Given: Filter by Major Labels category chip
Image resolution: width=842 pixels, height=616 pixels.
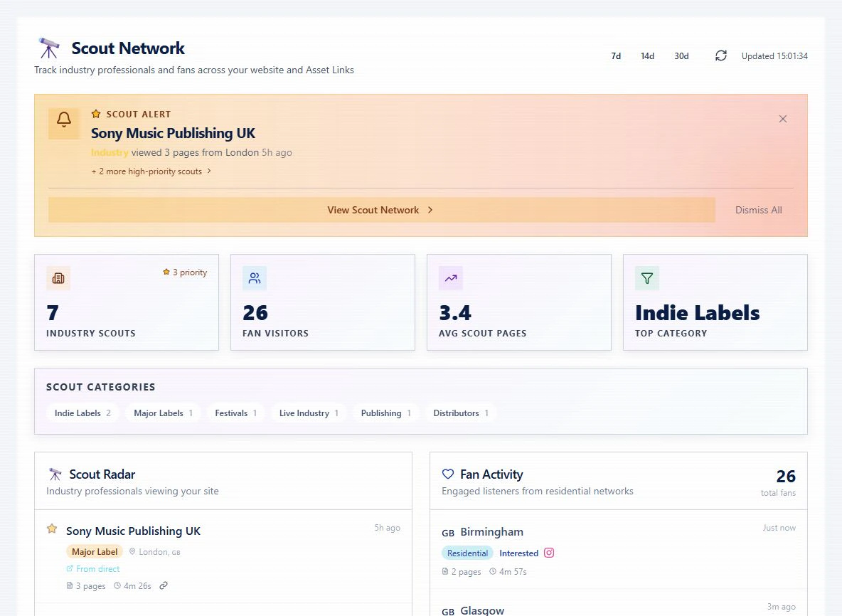Looking at the screenshot, I should (x=164, y=413).
